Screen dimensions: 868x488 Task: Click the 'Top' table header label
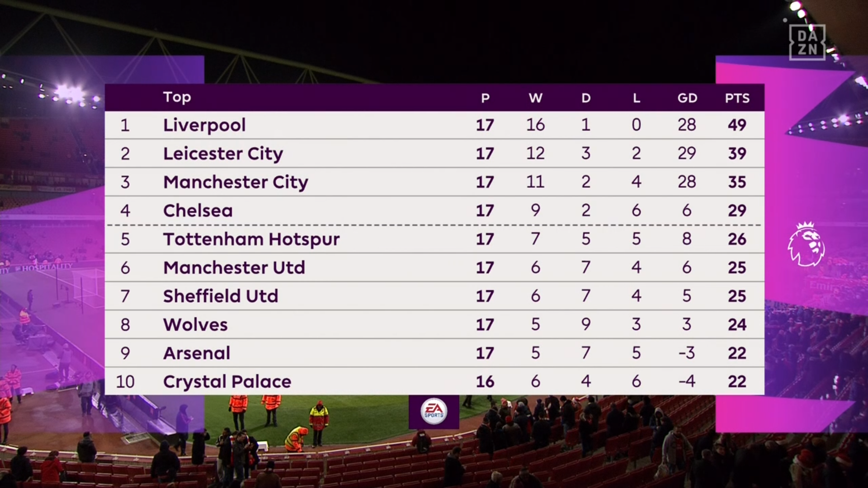pos(177,97)
